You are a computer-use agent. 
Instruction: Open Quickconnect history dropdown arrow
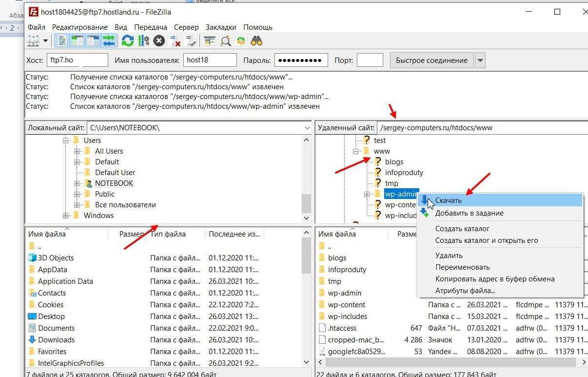click(x=480, y=60)
